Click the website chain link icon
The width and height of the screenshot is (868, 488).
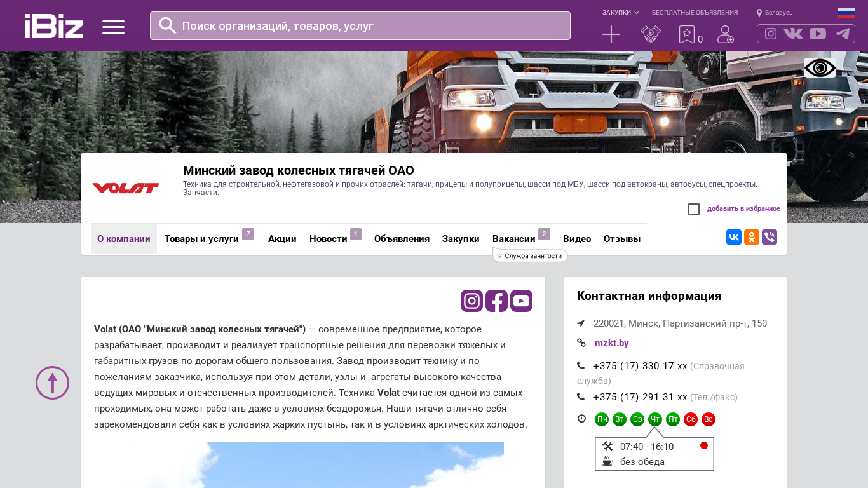pos(581,343)
